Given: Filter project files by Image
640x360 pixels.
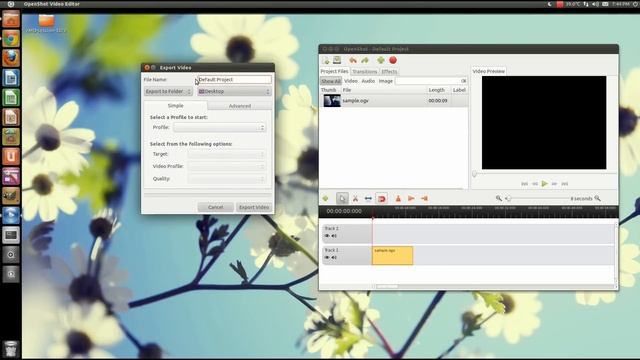Looking at the screenshot, I should click(x=386, y=81).
